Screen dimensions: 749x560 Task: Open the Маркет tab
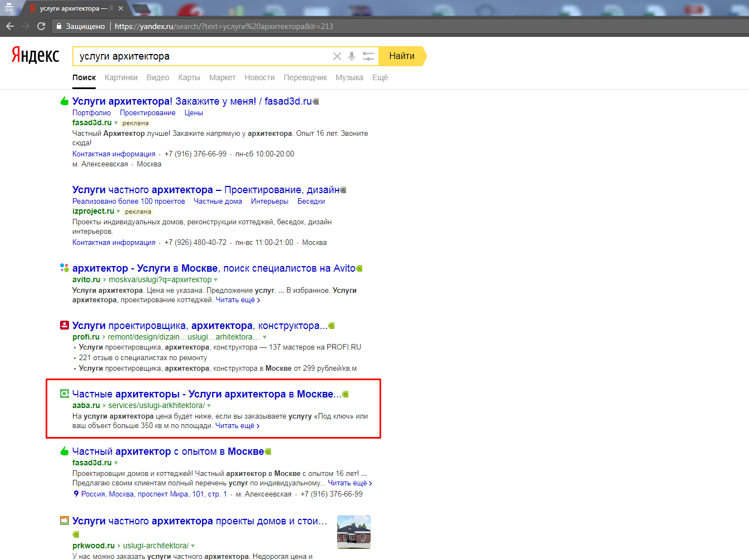coord(223,77)
